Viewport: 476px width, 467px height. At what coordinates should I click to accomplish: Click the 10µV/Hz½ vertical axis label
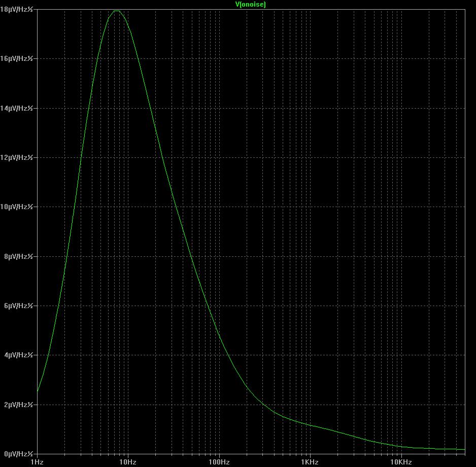pyautogui.click(x=16, y=207)
